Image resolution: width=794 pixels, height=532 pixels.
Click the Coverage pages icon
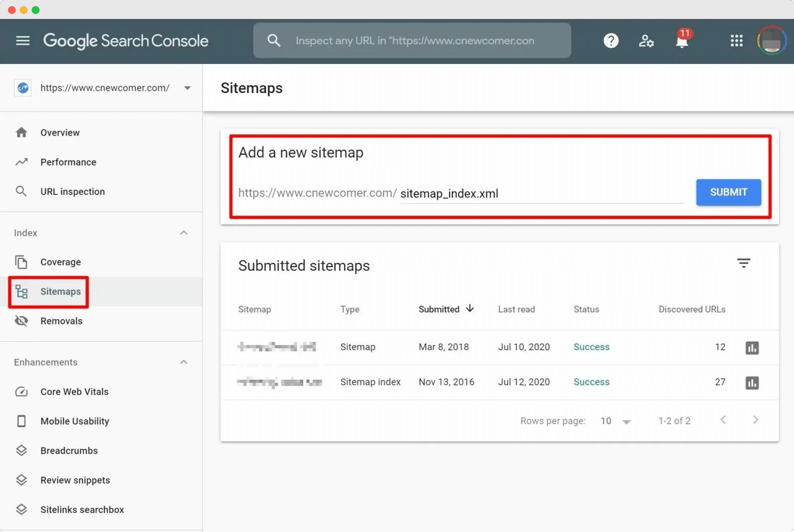coord(21,262)
